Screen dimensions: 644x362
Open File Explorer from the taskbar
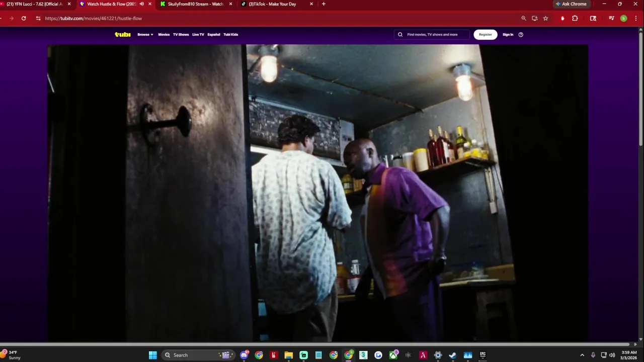click(288, 355)
